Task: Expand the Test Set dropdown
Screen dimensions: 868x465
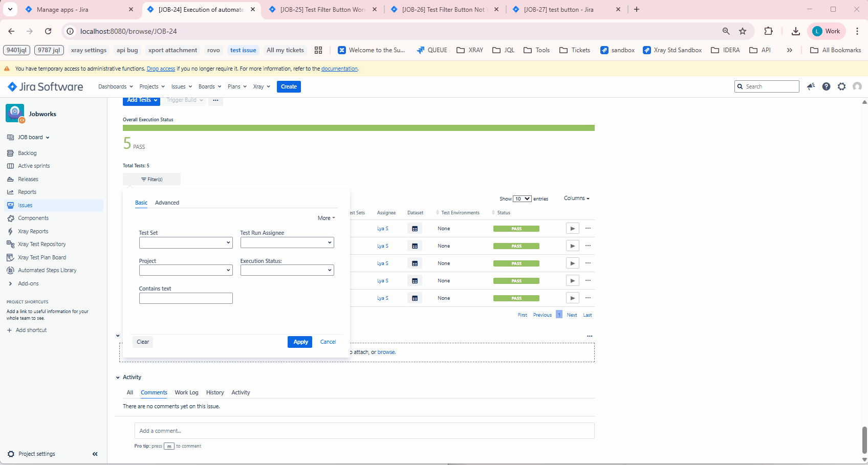Action: [x=185, y=242]
